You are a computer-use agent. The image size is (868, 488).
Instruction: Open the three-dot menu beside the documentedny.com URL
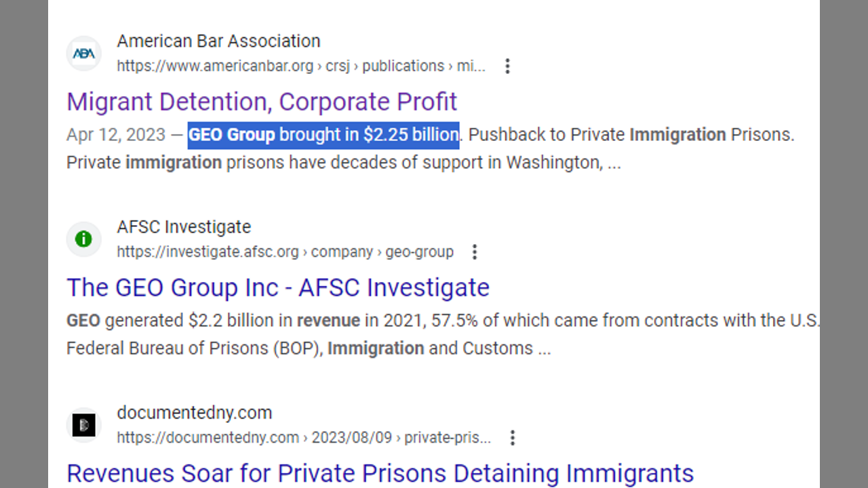pyautogui.click(x=513, y=438)
